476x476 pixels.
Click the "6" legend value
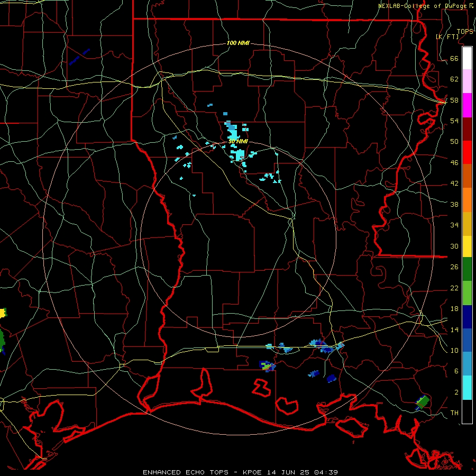pos(456,371)
